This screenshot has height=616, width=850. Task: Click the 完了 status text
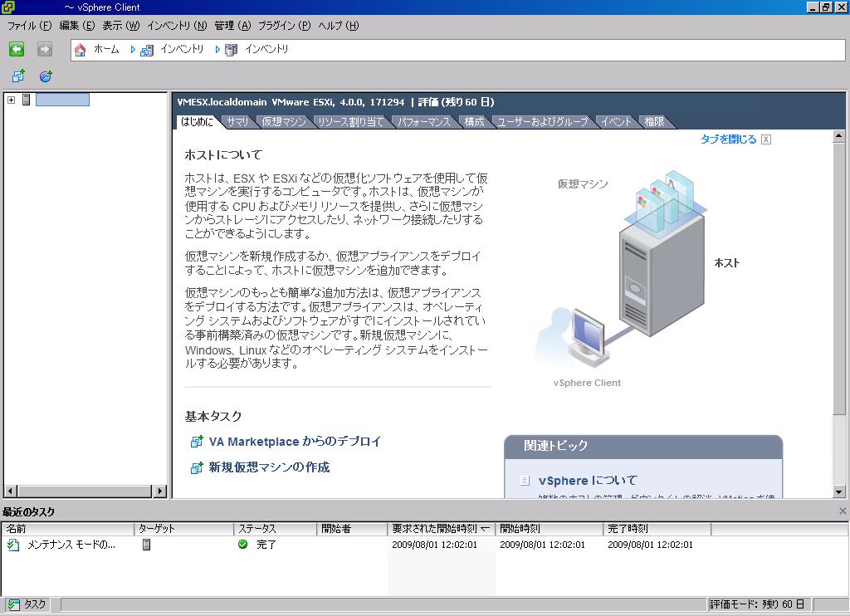[266, 545]
